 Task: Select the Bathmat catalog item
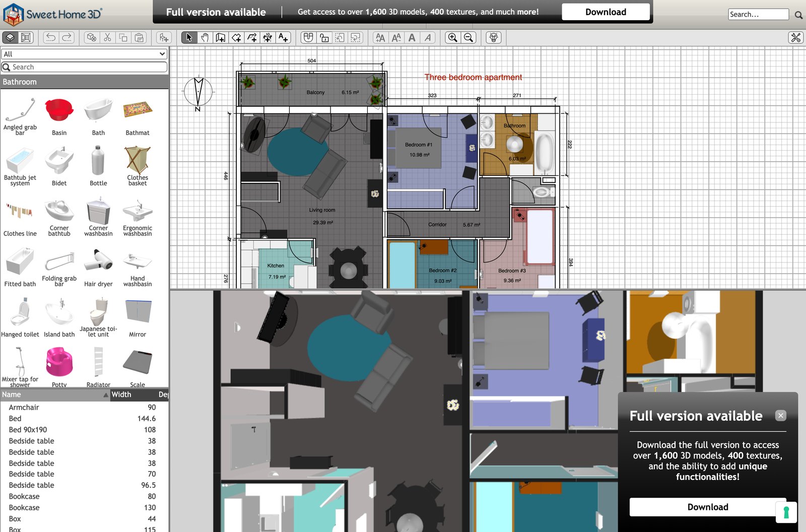pos(138,117)
